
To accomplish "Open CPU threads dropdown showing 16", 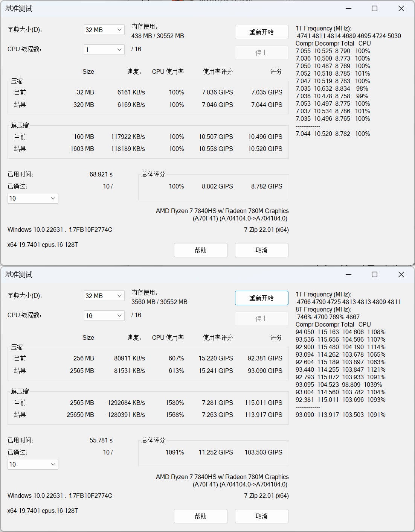I will tap(104, 316).
